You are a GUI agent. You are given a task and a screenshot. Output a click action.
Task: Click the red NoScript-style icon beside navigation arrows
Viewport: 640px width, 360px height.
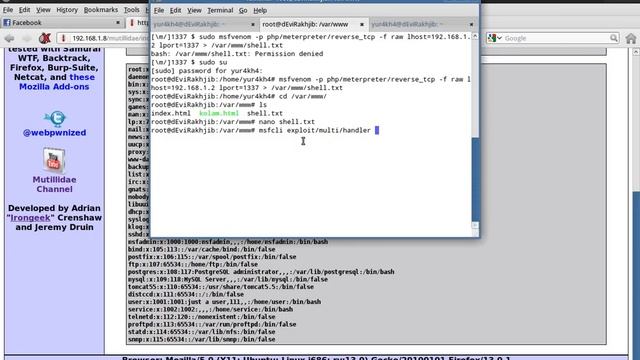[44, 38]
